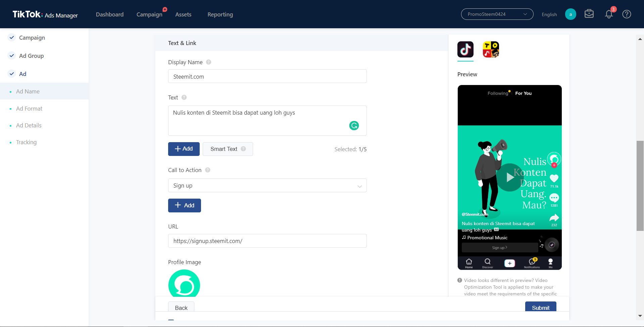
Task: Click the Discover search icon in preview
Action: coord(488,263)
